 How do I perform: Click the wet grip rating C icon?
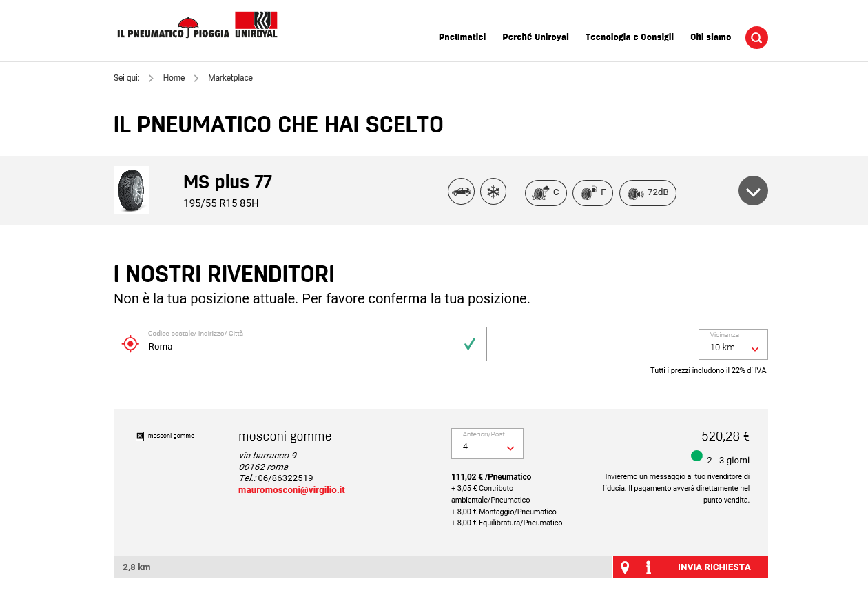click(x=546, y=193)
